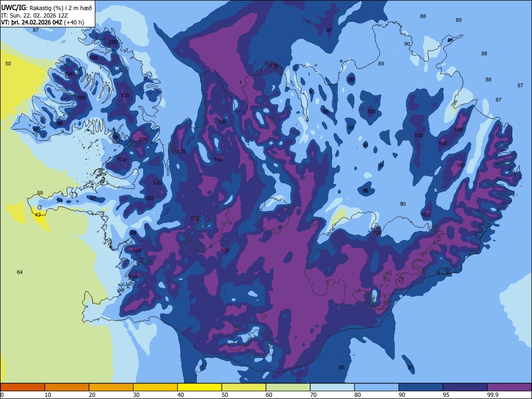Select the 'IT: Sun. 22. 02. 2026 12Z' line
The width and height of the screenshot is (532, 399).
tap(34, 15)
